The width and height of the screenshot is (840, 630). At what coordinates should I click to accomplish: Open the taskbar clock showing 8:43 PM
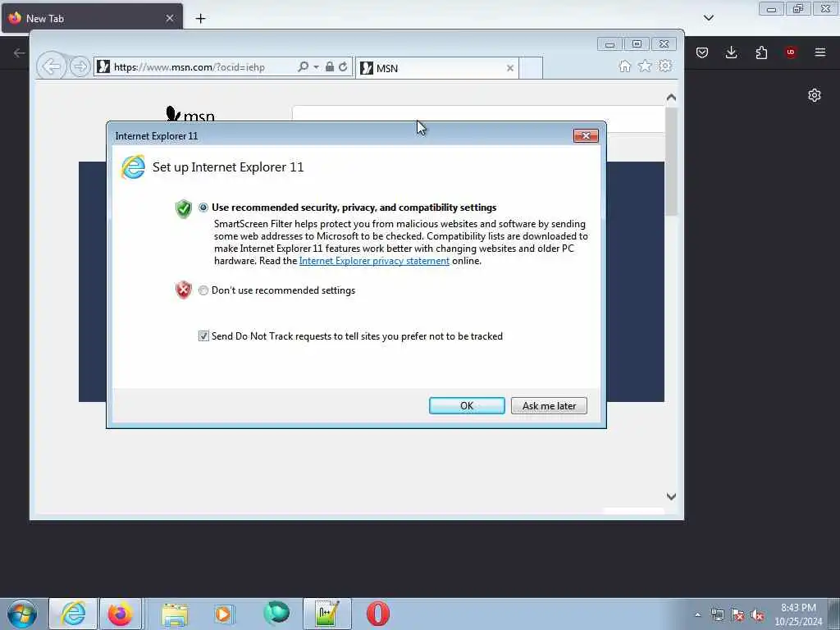(798, 614)
